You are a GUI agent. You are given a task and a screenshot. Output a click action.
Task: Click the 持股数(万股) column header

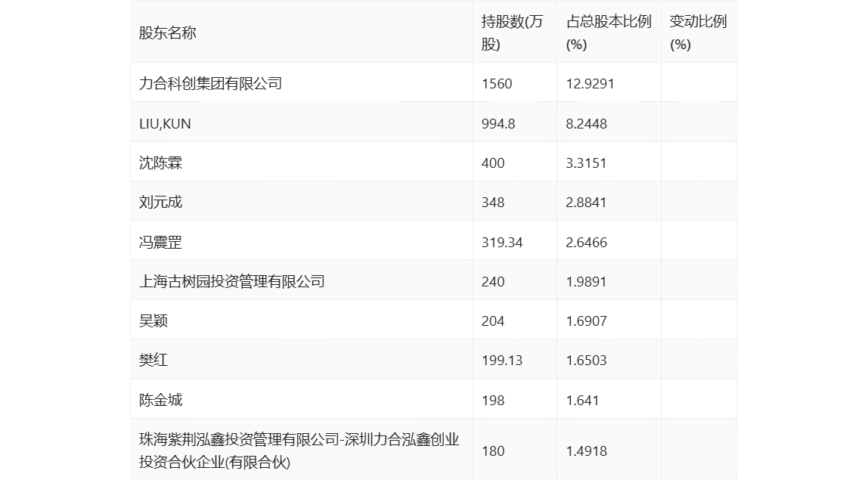512,33
